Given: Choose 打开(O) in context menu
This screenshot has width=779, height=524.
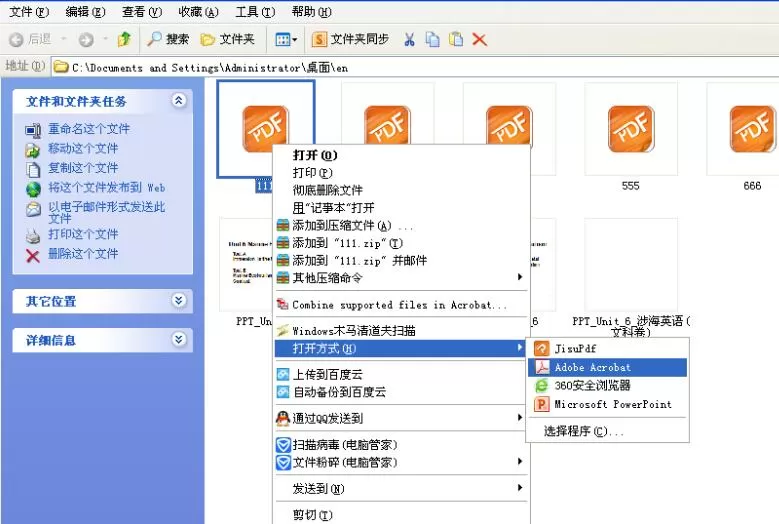Looking at the screenshot, I should [x=401, y=155].
